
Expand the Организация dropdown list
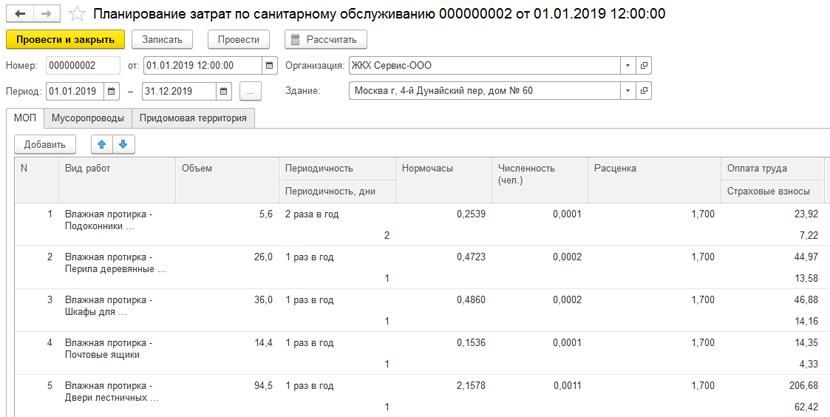627,66
